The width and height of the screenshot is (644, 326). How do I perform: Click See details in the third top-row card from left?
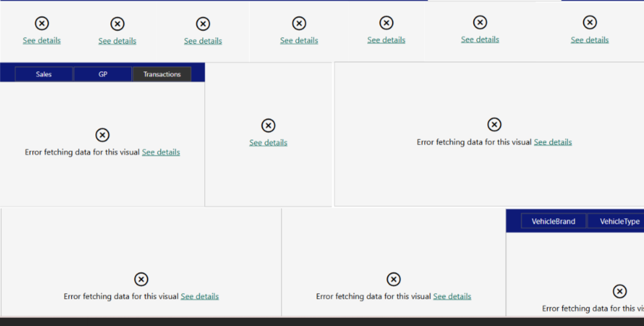[203, 41]
